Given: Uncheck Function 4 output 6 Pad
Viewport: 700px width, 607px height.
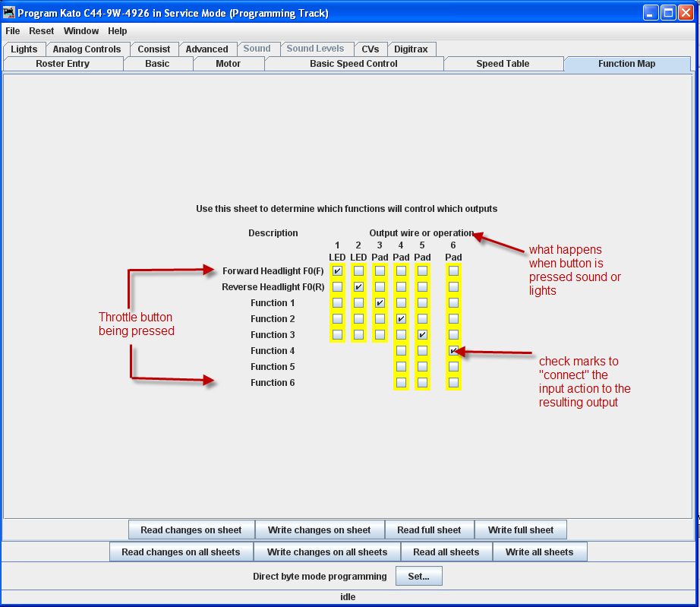Looking at the screenshot, I should [453, 350].
